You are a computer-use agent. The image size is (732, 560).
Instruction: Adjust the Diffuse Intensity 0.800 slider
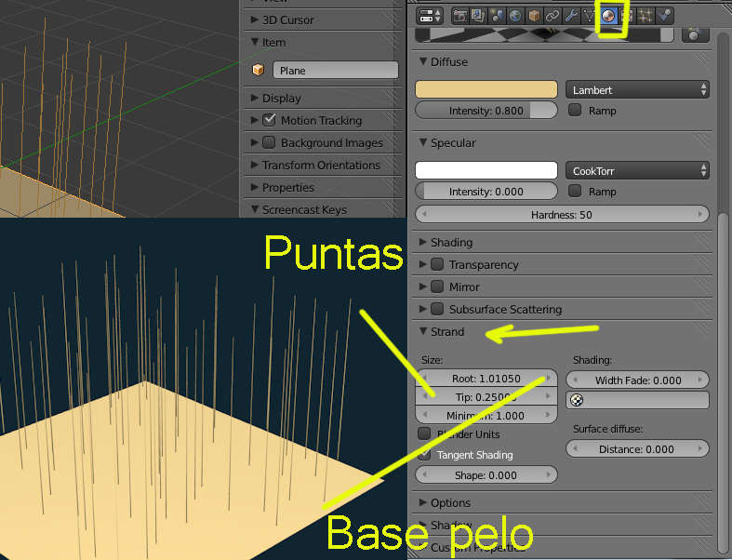[486, 111]
